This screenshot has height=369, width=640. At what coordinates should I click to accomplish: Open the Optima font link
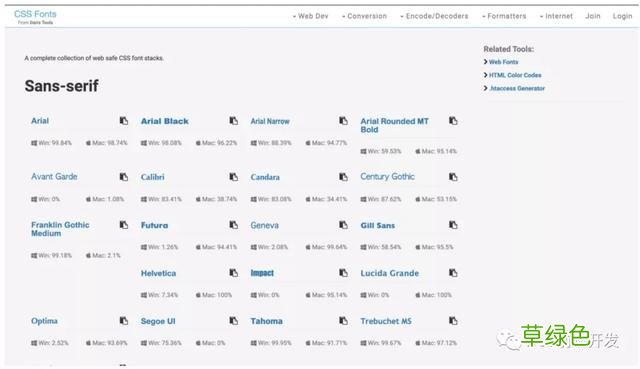(44, 321)
